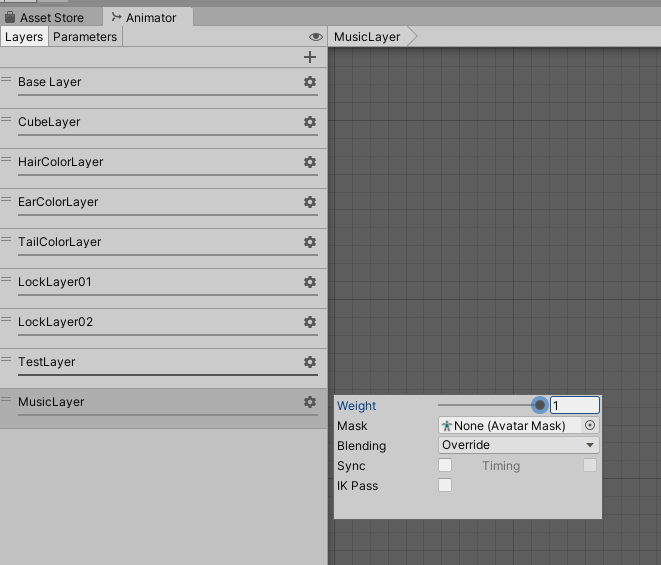Select CubeLayer in layer list

tap(164, 128)
